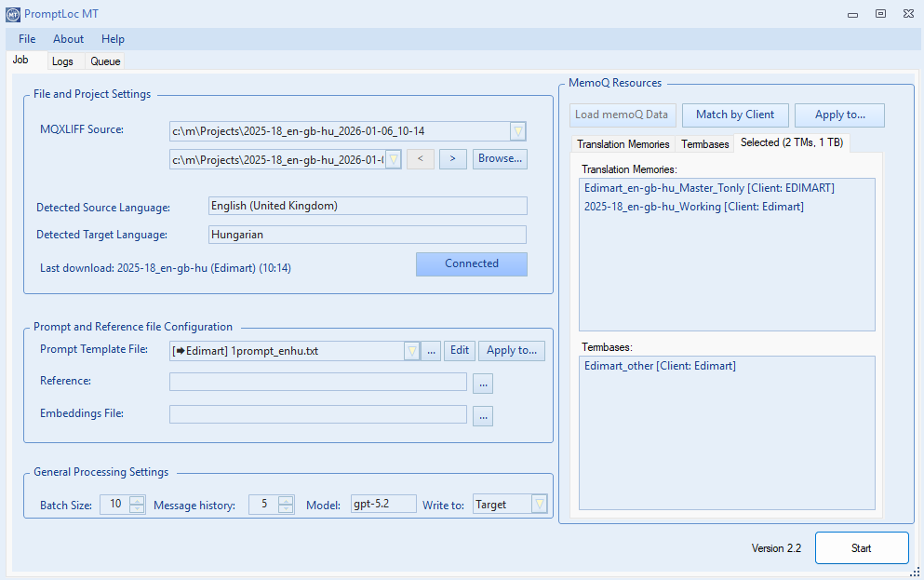The image size is (924, 580).
Task: Open the File menu
Action: pyautogui.click(x=26, y=38)
